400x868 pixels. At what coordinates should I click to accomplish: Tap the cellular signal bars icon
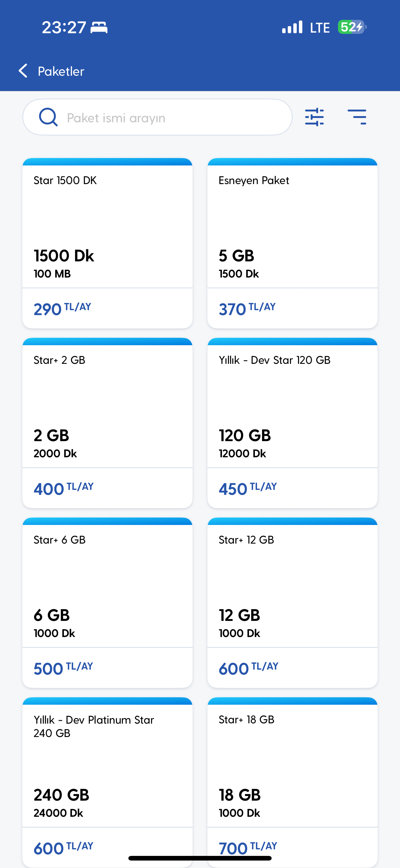(x=292, y=27)
